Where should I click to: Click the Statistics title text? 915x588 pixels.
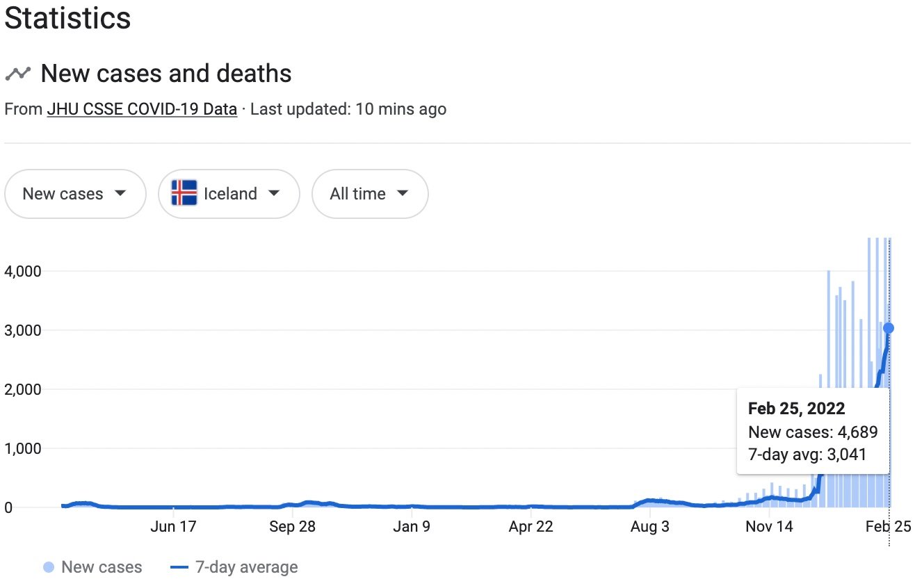67,19
